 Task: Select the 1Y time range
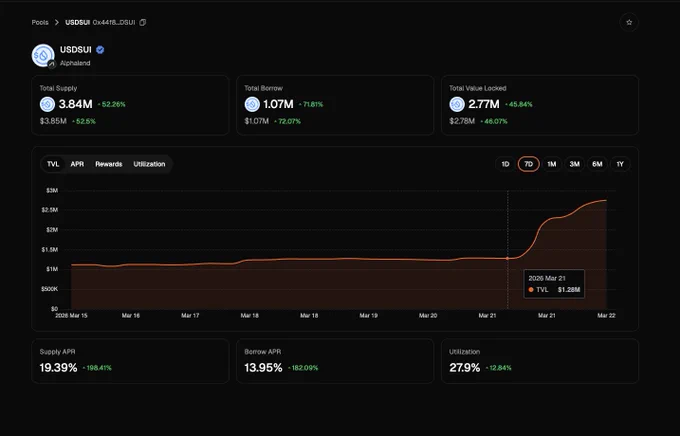click(620, 164)
